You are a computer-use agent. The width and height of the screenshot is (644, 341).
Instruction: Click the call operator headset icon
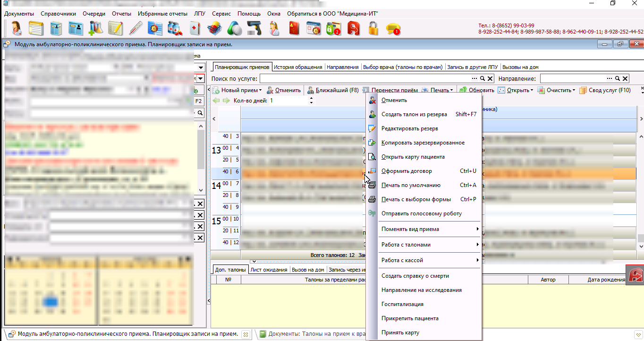tap(17, 29)
